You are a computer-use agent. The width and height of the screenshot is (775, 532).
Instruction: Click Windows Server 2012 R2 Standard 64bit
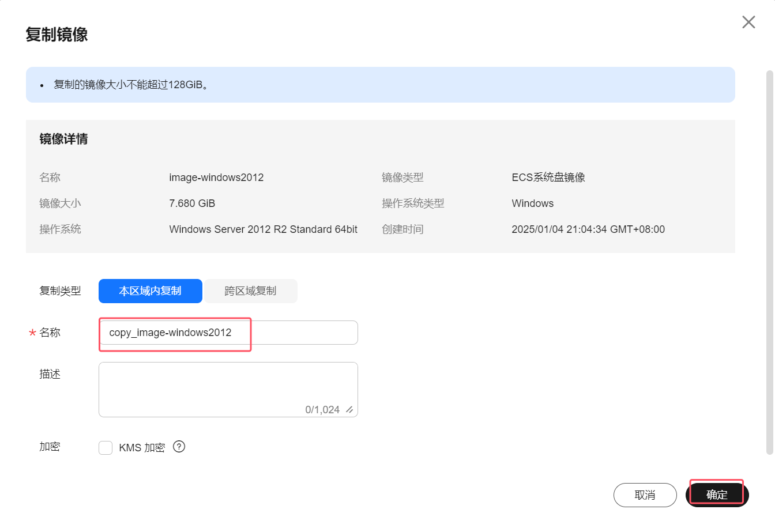coord(263,229)
